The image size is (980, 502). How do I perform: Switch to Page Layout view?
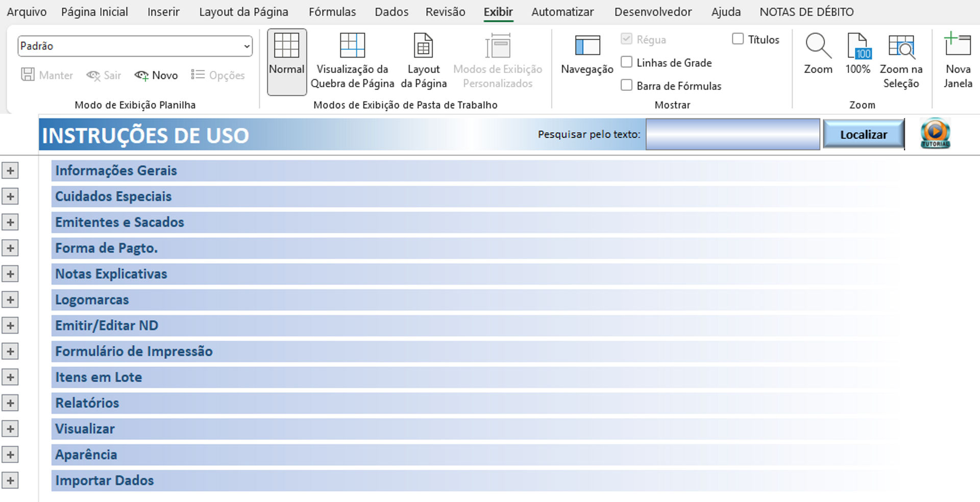pyautogui.click(x=424, y=61)
